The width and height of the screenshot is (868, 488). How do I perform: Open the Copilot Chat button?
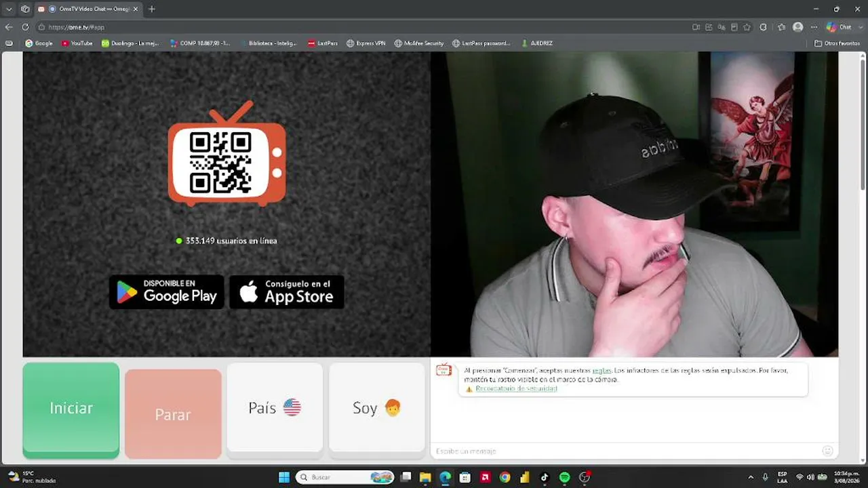click(x=839, y=27)
